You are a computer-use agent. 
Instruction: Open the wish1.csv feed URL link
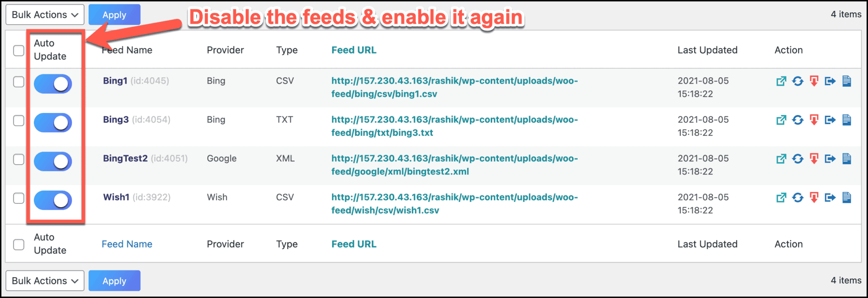pos(454,203)
